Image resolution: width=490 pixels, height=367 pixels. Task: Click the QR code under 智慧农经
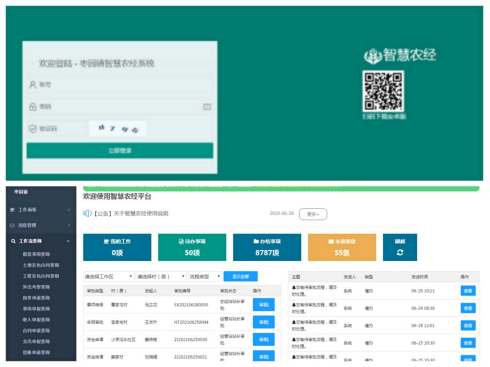[383, 91]
